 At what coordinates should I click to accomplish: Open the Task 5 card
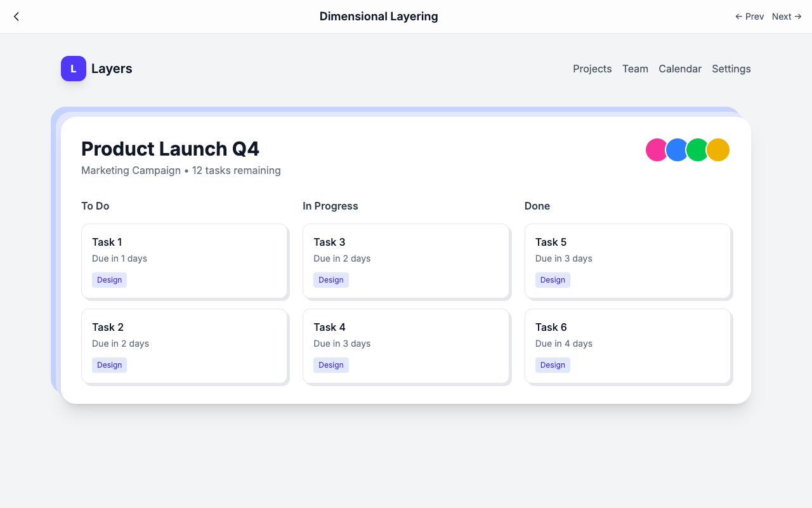tap(628, 261)
